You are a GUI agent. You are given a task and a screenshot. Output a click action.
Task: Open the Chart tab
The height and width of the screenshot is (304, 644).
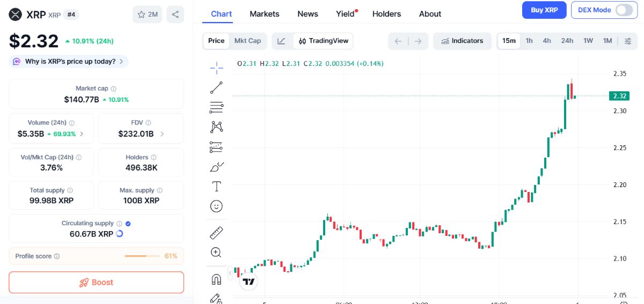tap(222, 14)
